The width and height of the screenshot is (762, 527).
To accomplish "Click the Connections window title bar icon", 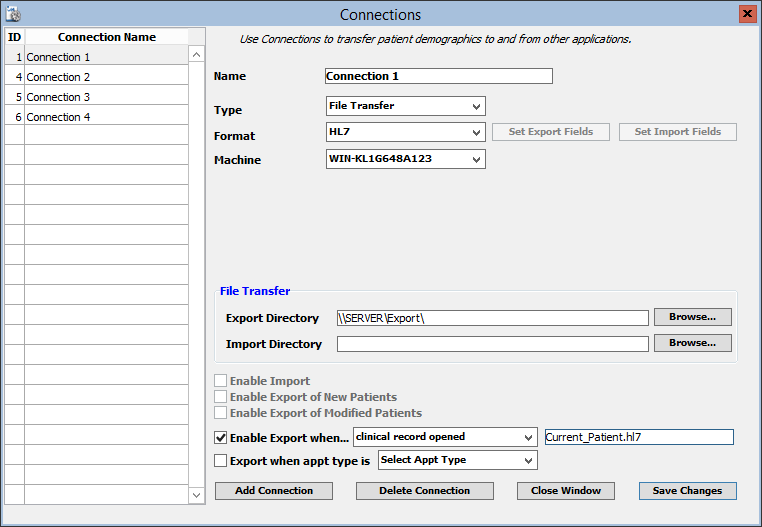I will click(x=14, y=14).
